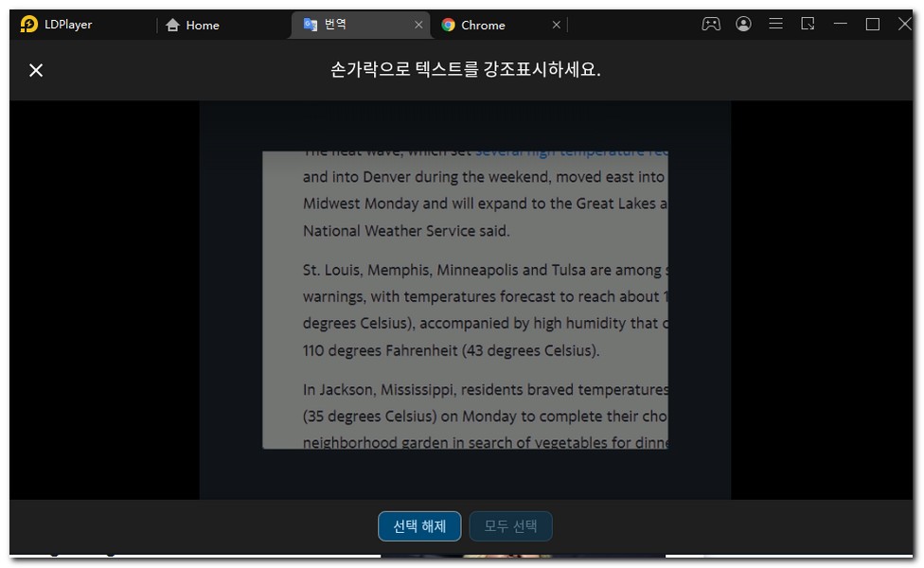The height and width of the screenshot is (568, 924).
Task: Dismiss text selection screen with X
Action: coord(36,70)
